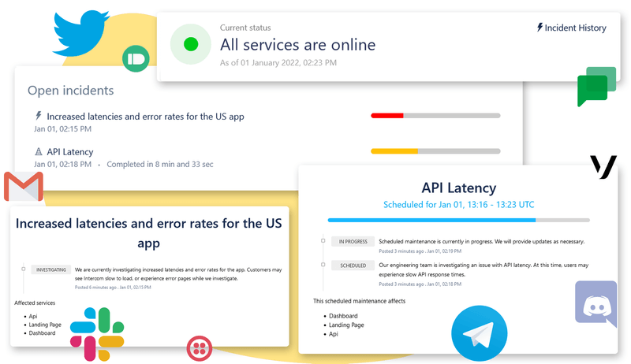Click the green online status indicator dot
Viewport: 631px width, 364px height.
click(x=191, y=44)
